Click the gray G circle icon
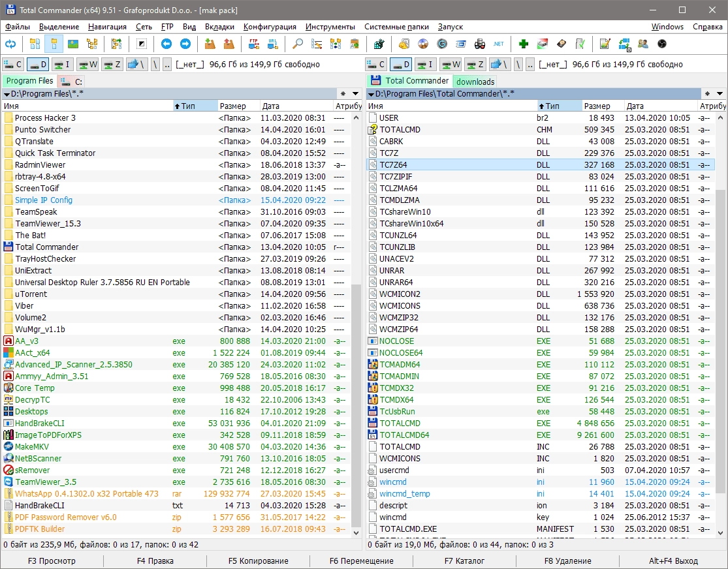Viewport: 728px width, 569px height. coord(442,44)
